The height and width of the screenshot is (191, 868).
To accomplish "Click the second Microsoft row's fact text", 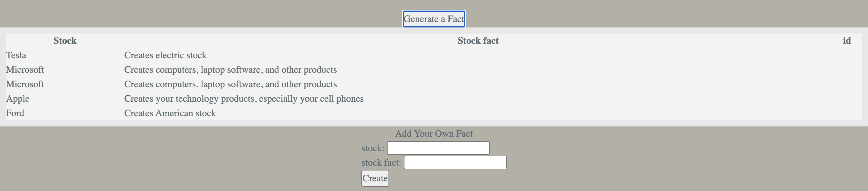I will pos(230,84).
